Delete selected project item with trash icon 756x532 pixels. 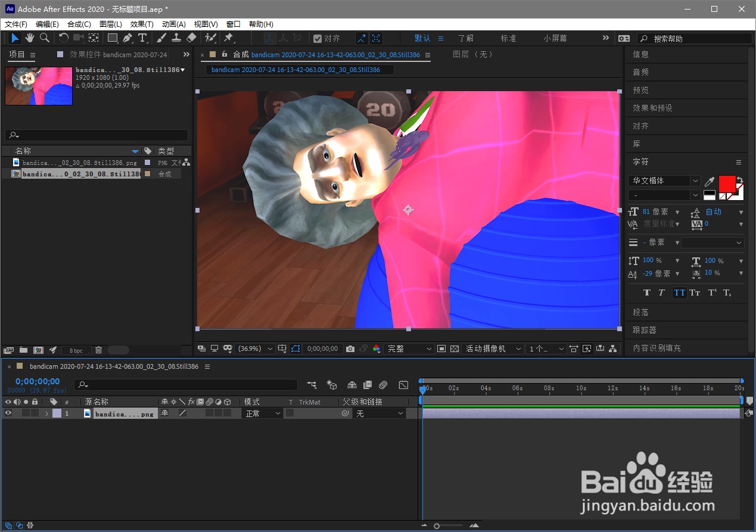pyautogui.click(x=99, y=350)
